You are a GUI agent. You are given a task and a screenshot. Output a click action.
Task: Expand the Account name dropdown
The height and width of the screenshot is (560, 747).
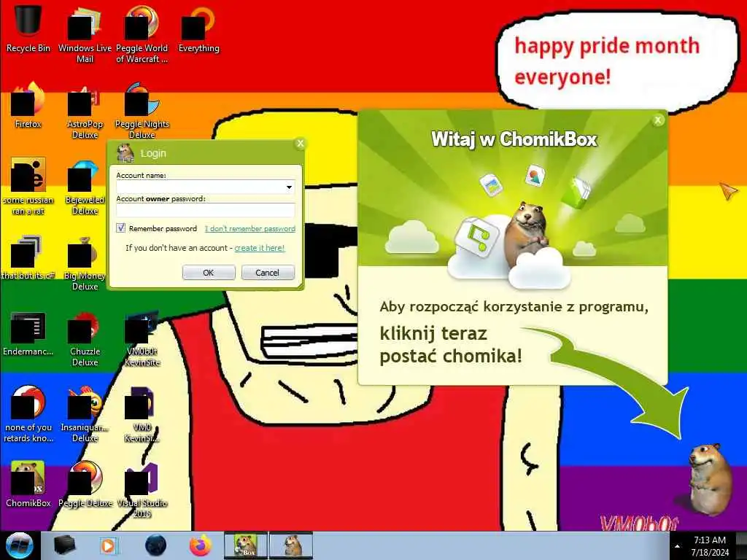(289, 187)
